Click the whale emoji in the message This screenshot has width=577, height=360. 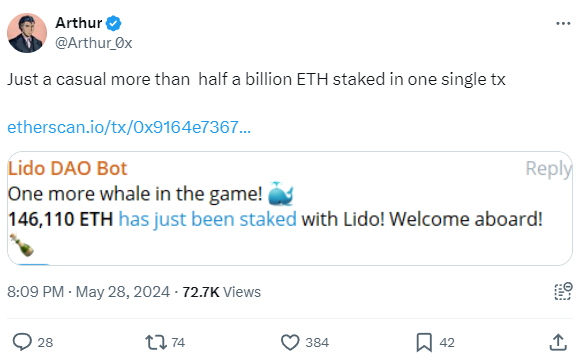tap(280, 194)
